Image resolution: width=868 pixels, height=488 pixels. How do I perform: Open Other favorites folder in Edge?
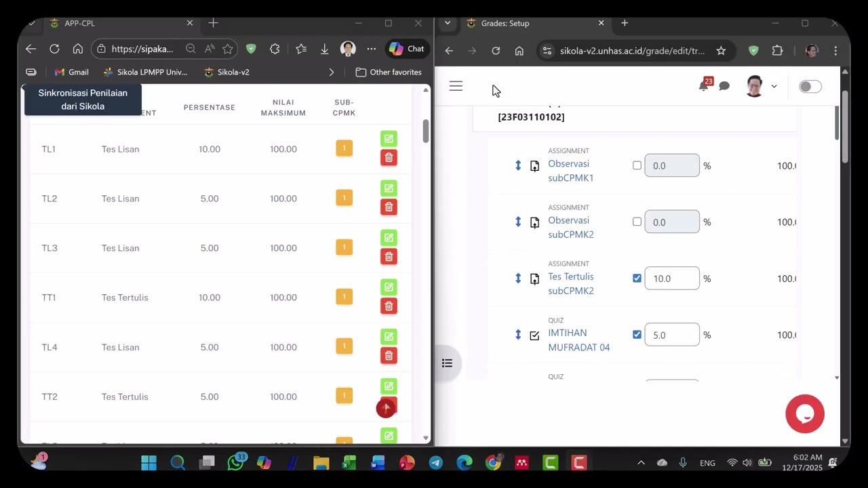[389, 72]
